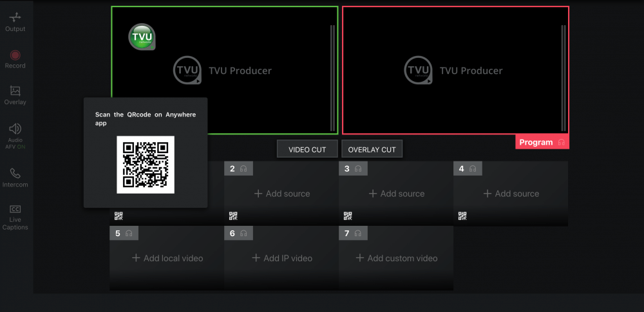
Task: Add source in slot 2
Action: click(282, 194)
